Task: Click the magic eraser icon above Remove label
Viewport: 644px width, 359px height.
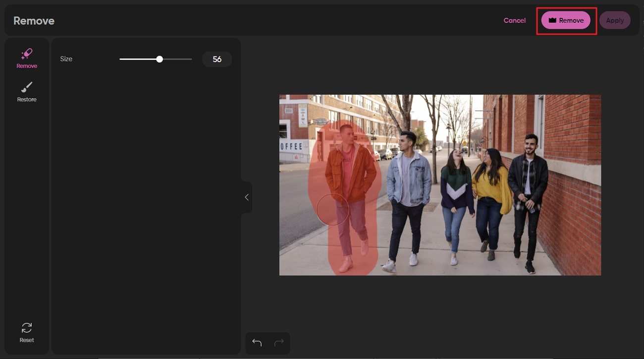Action: click(x=27, y=54)
